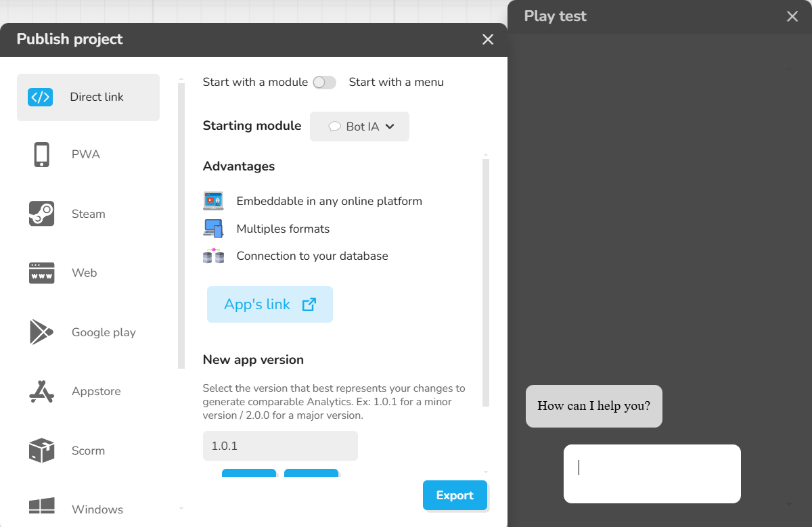Open the Starting module dropdown
The width and height of the screenshot is (812, 527).
(x=359, y=127)
